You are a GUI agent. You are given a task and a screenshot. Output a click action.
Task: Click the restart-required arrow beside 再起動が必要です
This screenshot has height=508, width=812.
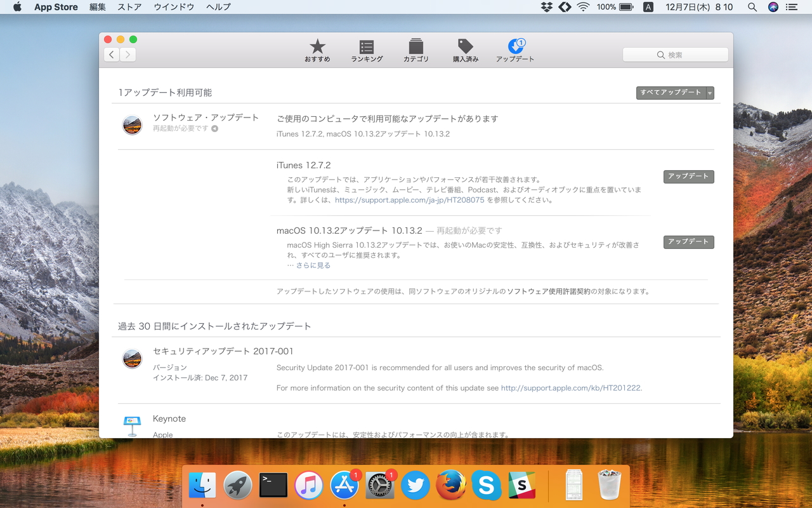tap(214, 128)
